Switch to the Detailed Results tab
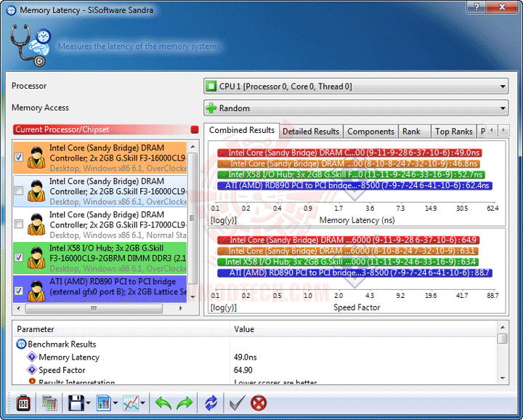 [x=311, y=132]
